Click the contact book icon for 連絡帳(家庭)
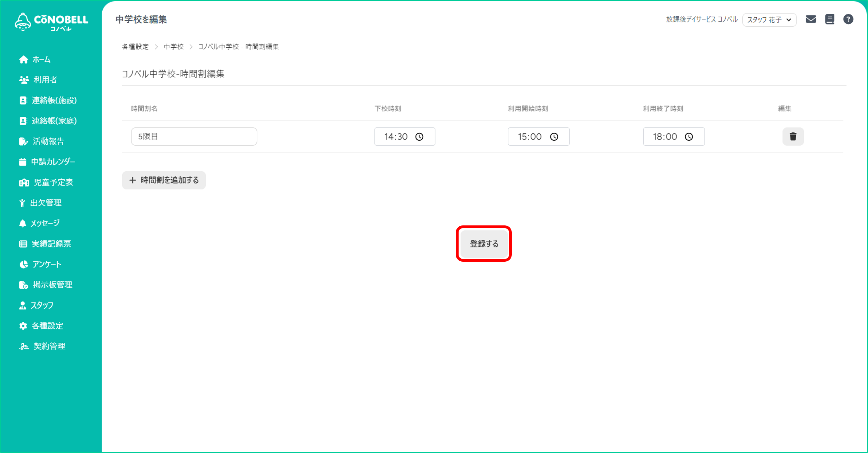 tap(23, 121)
